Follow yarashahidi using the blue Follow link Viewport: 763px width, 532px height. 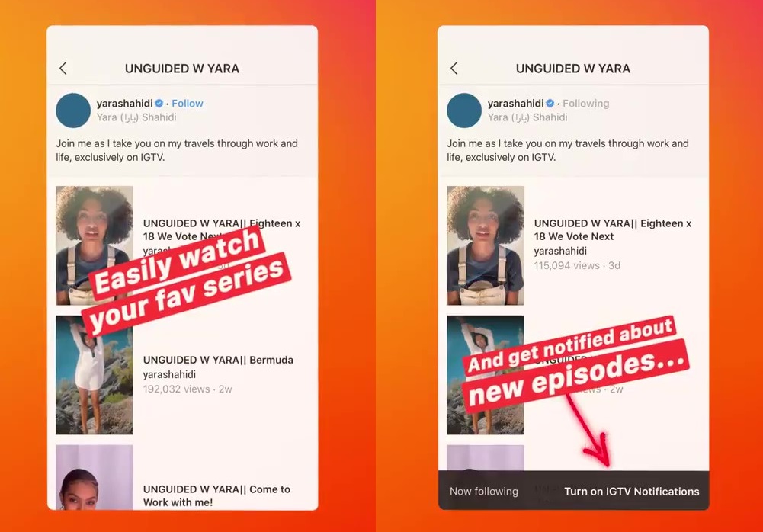point(188,103)
